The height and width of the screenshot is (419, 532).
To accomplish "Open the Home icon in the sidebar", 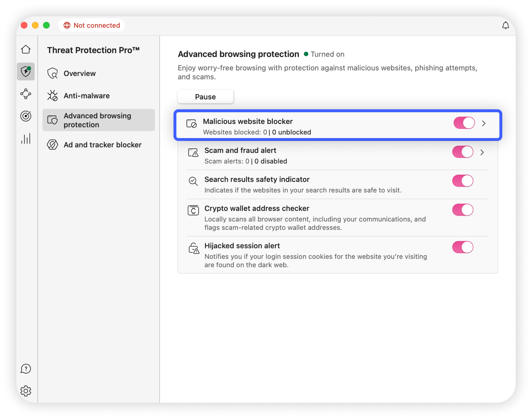I will (x=26, y=49).
